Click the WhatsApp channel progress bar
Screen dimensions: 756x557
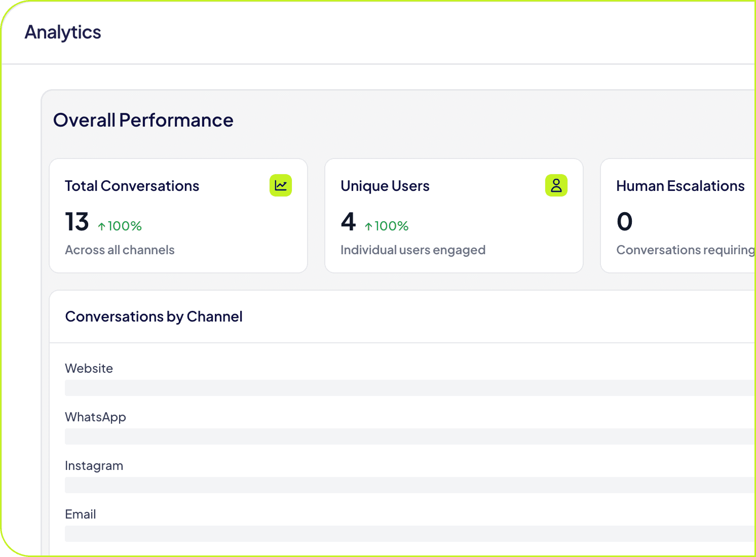pos(409,436)
